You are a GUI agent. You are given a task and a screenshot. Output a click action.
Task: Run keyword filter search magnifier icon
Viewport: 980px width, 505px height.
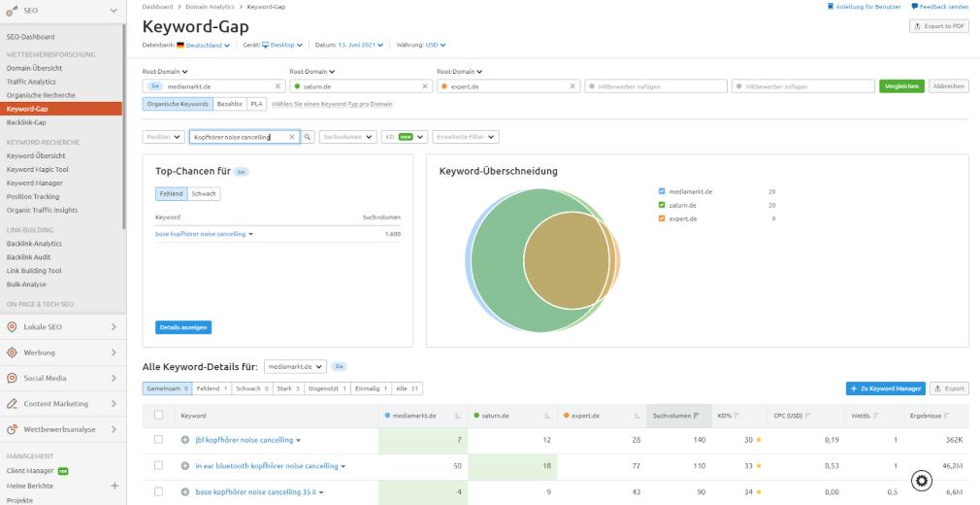(x=308, y=136)
